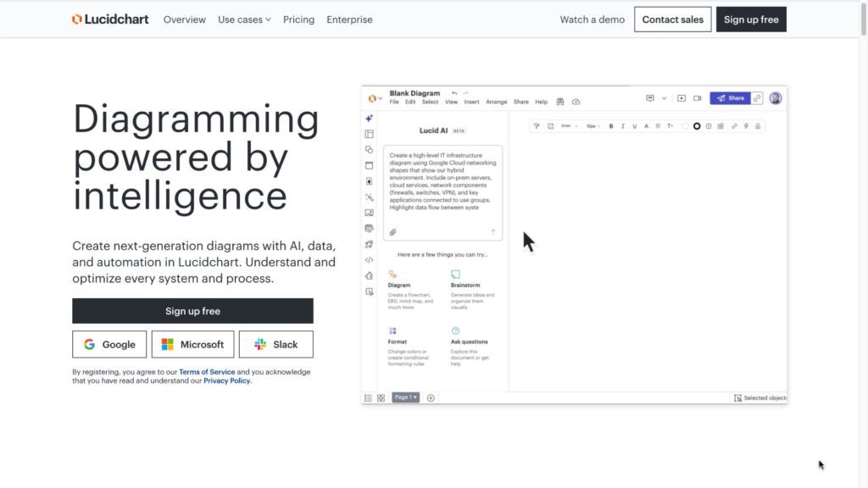The width and height of the screenshot is (868, 488).
Task: Click the comment bubble icon
Action: [x=650, y=97]
